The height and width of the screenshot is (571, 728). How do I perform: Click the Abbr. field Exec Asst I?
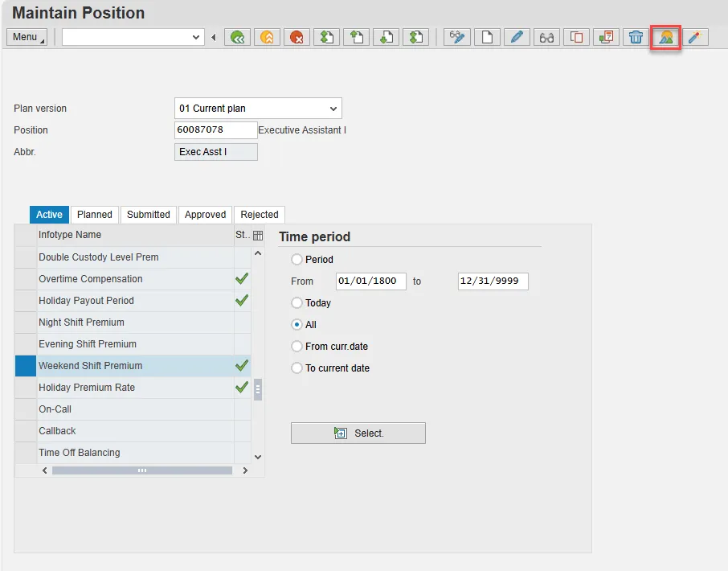point(216,152)
